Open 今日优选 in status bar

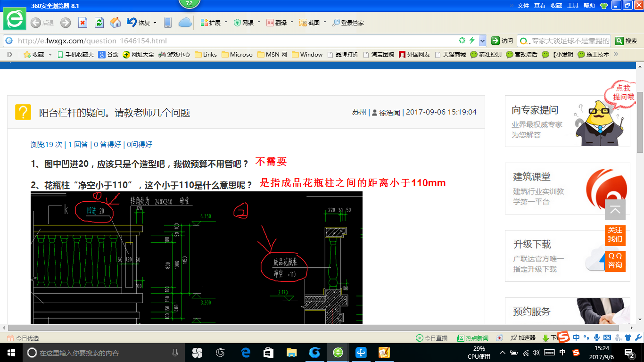(x=23, y=338)
